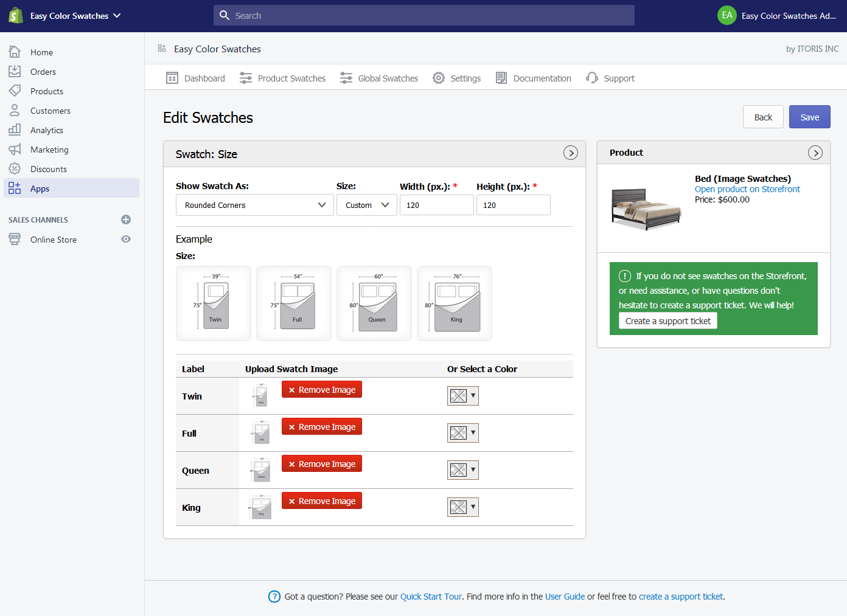
Task: Open color picker dropdown for King
Action: coord(463,507)
